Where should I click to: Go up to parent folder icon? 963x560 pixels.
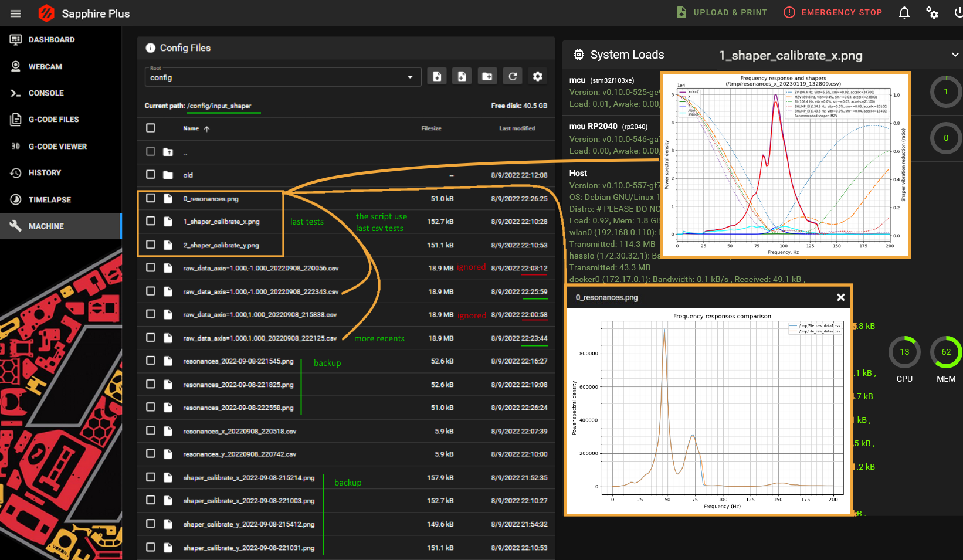(168, 152)
